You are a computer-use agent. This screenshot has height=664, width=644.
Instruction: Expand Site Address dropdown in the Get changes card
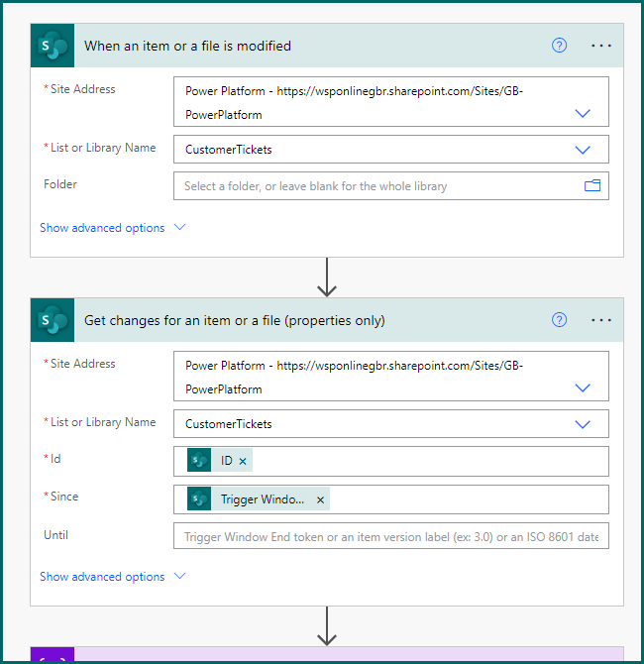(x=583, y=387)
